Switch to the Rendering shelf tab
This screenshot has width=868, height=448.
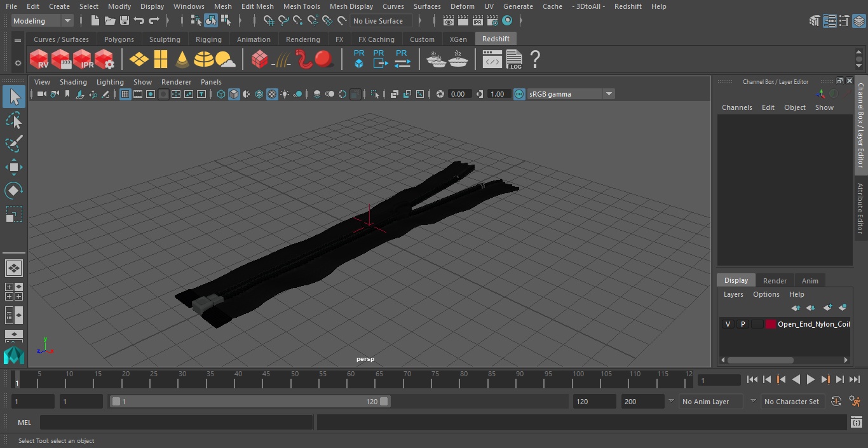pos(302,39)
